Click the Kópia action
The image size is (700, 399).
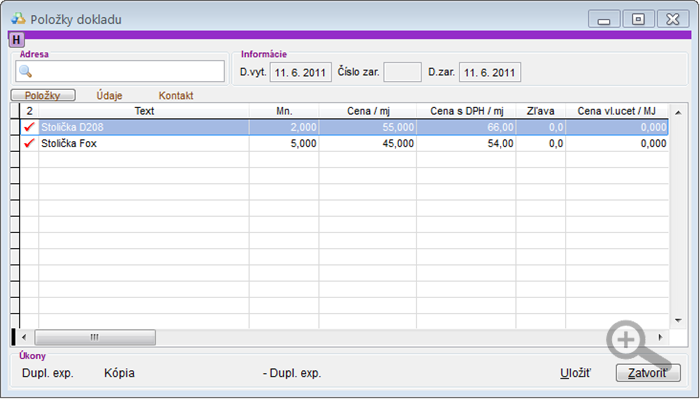[x=119, y=373]
